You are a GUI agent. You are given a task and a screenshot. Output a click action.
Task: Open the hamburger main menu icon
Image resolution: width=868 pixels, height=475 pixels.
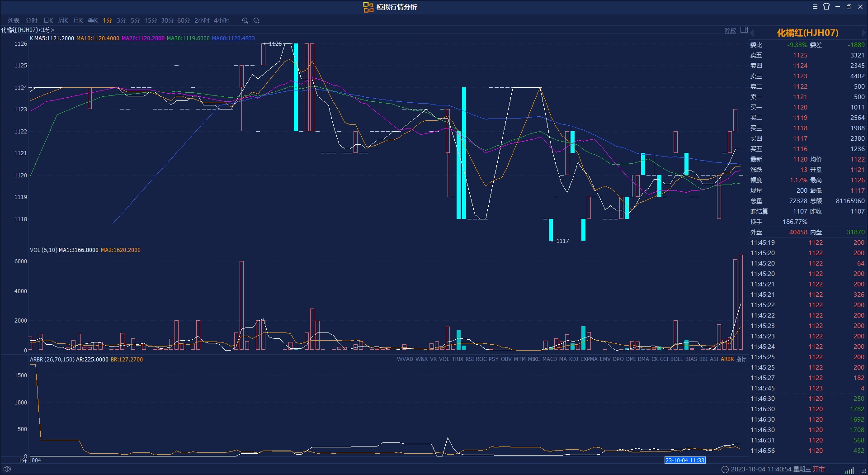tap(815, 7)
